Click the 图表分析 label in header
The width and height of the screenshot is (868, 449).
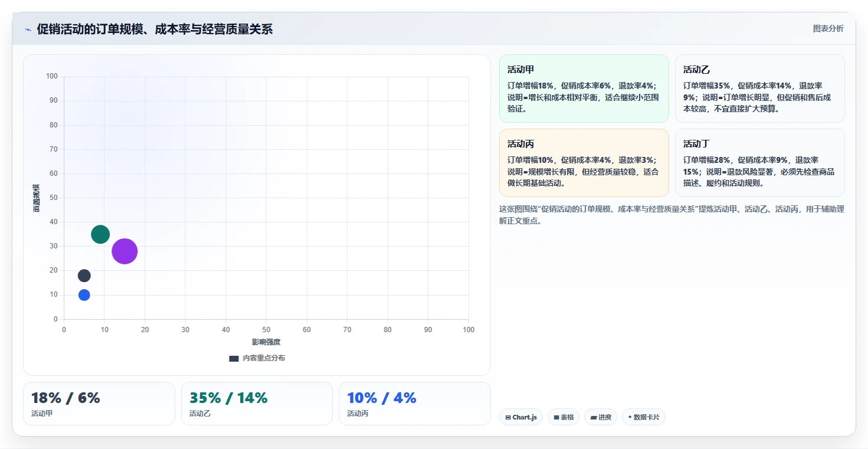[828, 28]
